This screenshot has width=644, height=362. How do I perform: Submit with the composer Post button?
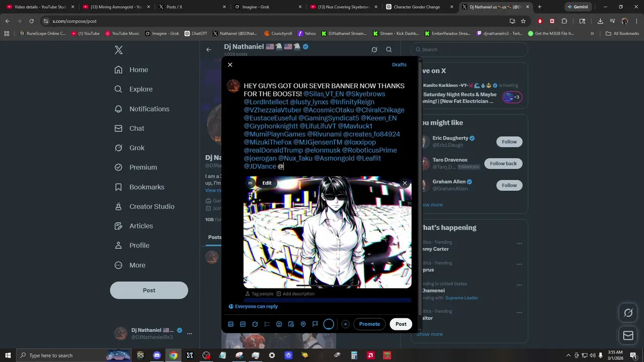[x=401, y=324]
